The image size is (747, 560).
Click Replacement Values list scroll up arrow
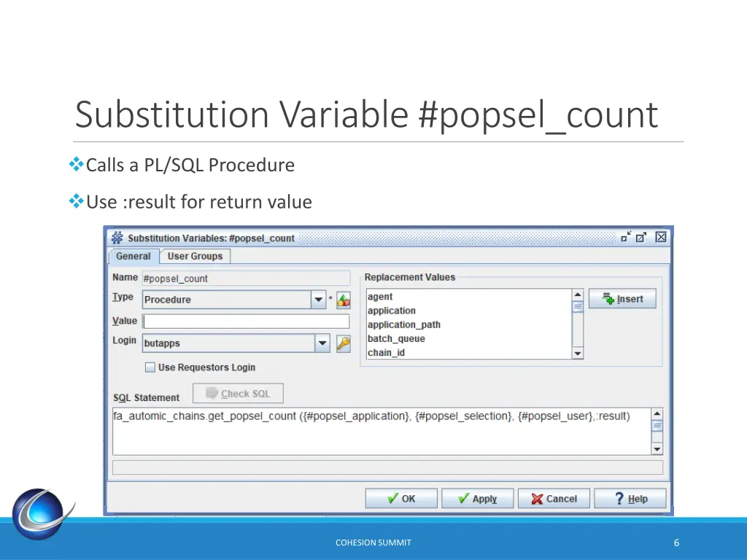(x=578, y=295)
